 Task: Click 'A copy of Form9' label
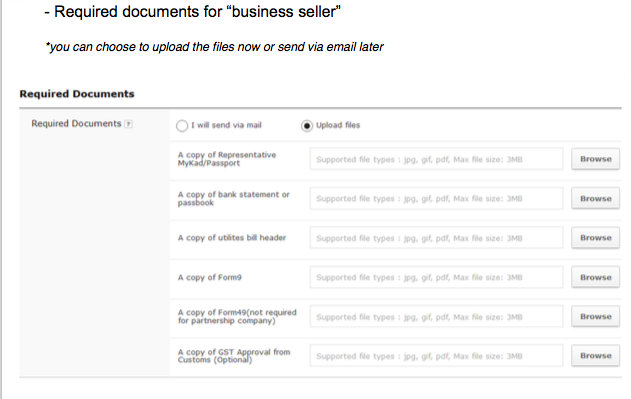tap(210, 277)
